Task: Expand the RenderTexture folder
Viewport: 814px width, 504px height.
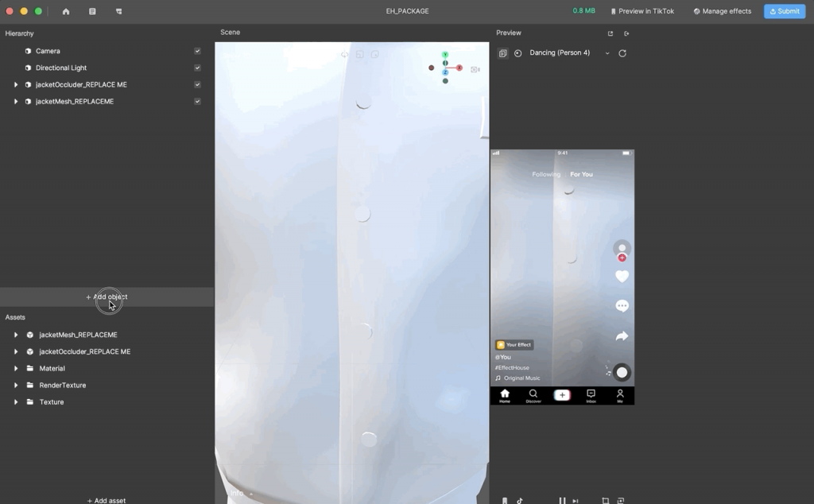Action: pos(16,385)
